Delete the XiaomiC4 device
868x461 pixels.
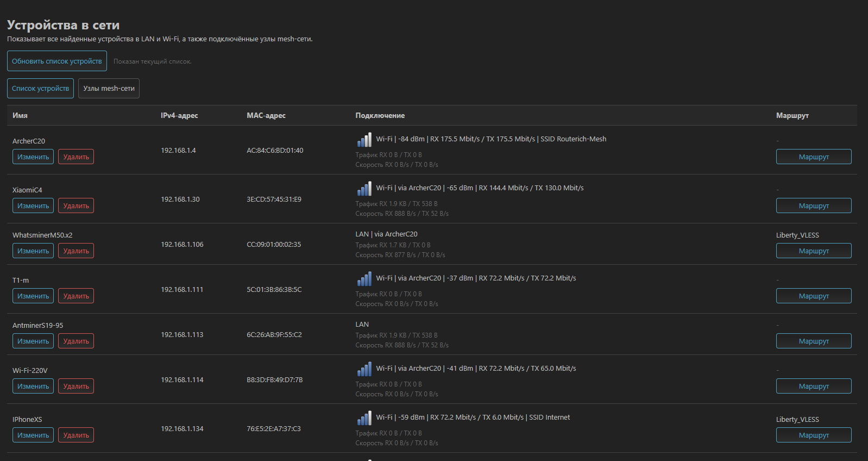point(76,206)
